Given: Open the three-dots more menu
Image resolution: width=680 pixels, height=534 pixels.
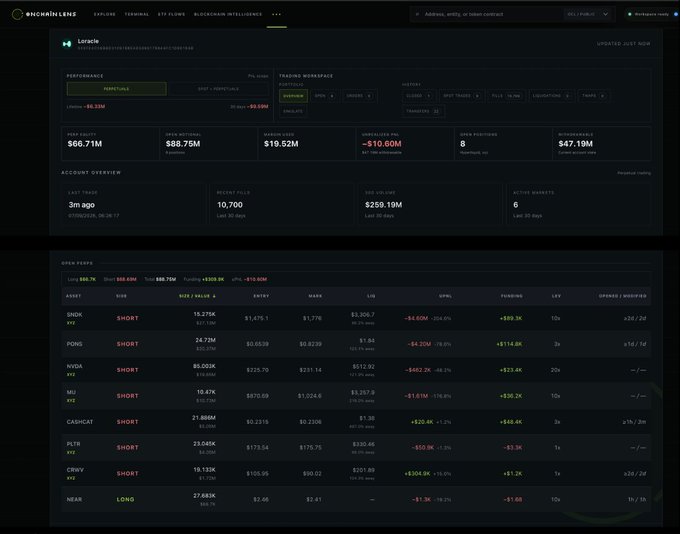Looking at the screenshot, I should (276, 14).
